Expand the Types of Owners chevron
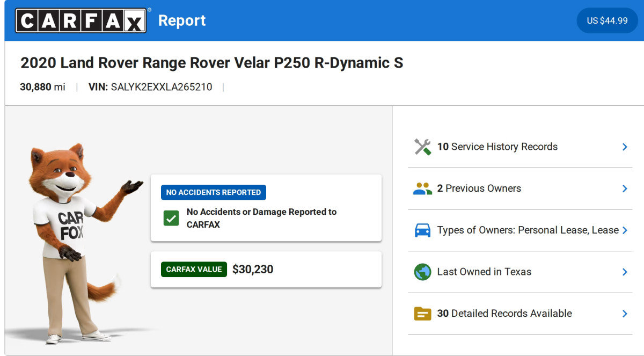Image resolution: width=644 pixels, height=356 pixels. point(625,230)
